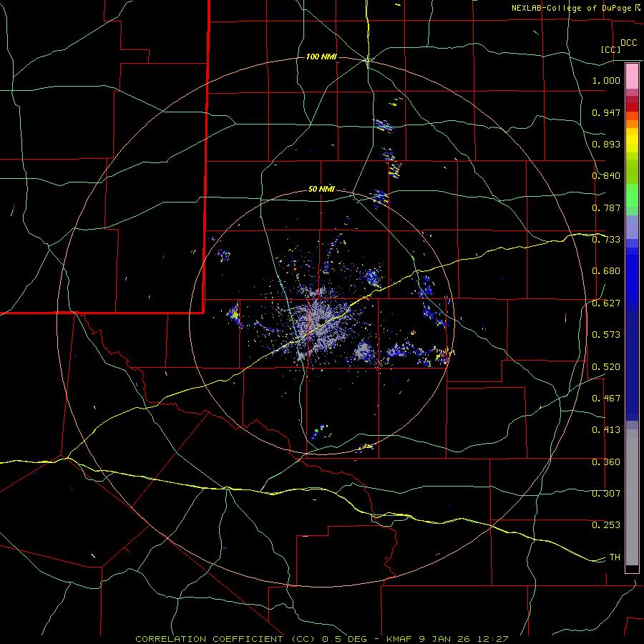Click the 0.307 color scale label
Viewport: 644px width, 644px height.
(x=606, y=494)
